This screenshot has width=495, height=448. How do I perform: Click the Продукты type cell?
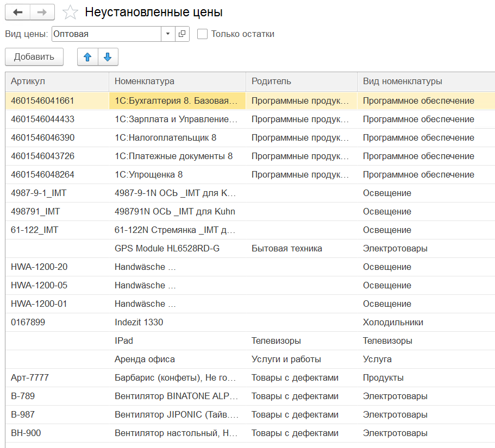(426, 377)
